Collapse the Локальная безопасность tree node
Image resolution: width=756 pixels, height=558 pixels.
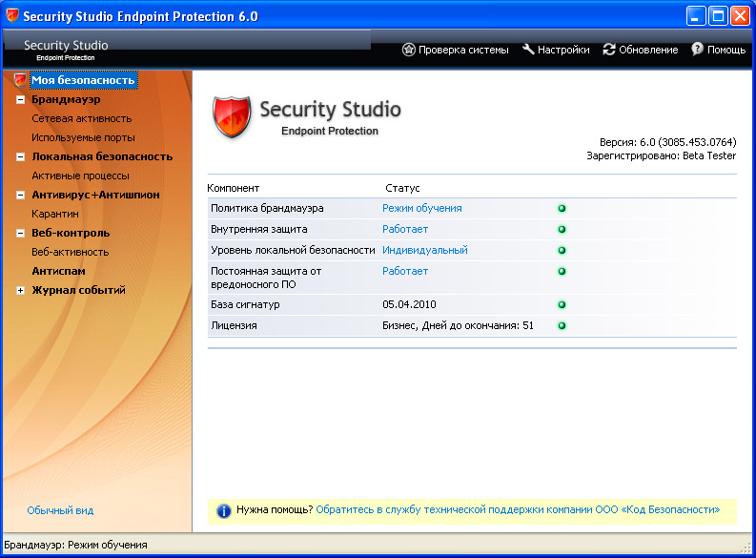pyautogui.click(x=20, y=157)
